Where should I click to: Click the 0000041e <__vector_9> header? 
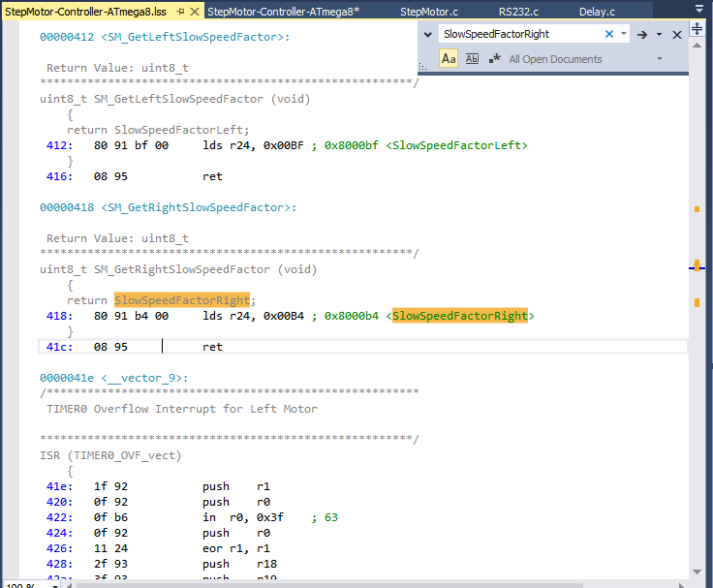113,378
